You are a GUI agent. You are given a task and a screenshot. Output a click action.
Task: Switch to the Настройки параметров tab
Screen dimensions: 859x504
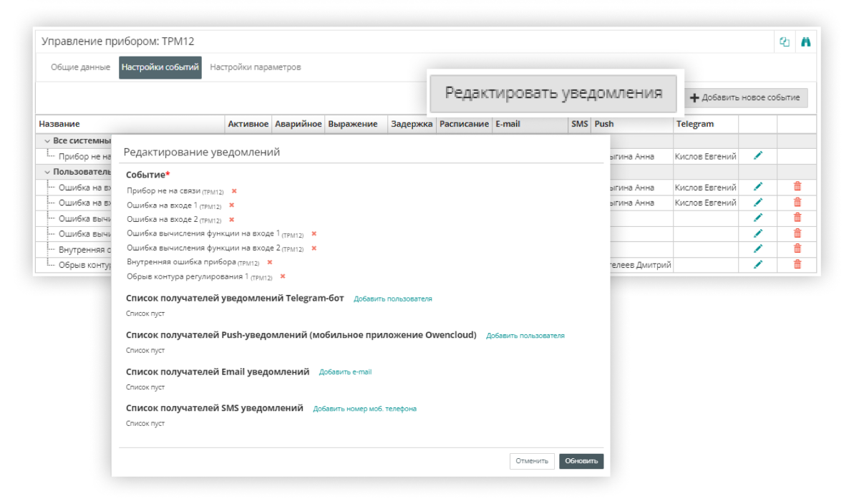(256, 67)
